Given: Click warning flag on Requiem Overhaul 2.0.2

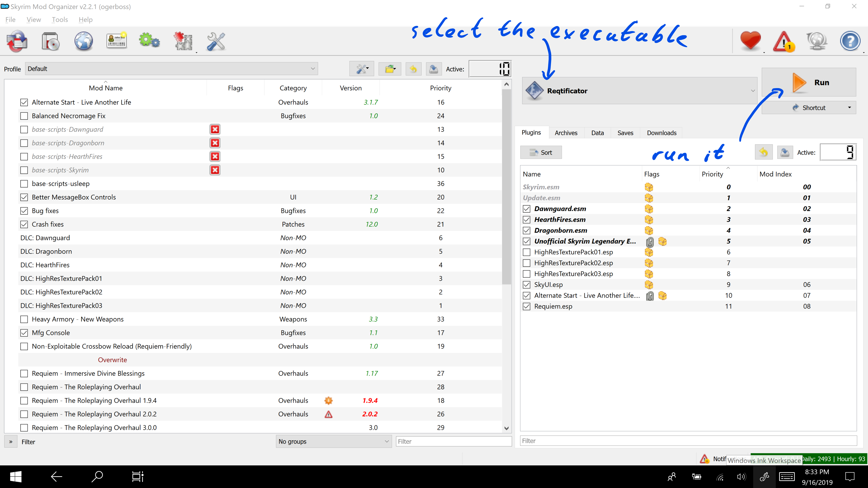Looking at the screenshot, I should pos(329,414).
